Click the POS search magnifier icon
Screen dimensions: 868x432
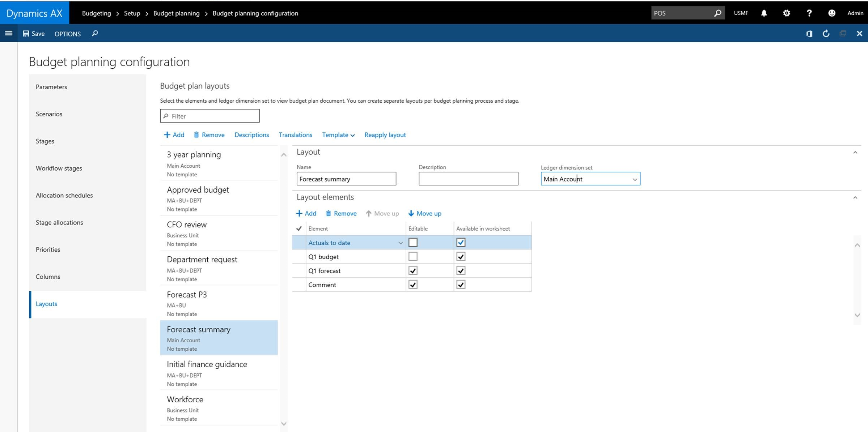click(x=717, y=13)
